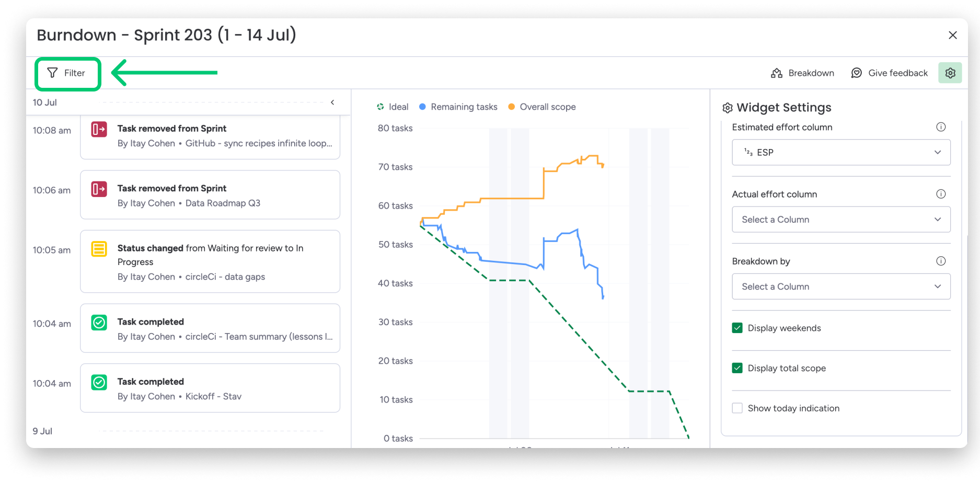The width and height of the screenshot is (980, 482).
Task: Click info icon beside Estimated effort column
Action: (941, 127)
